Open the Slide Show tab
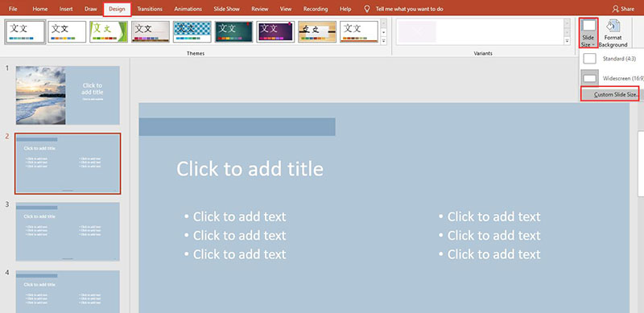Viewport: 644px width, 313px height. 226,9
